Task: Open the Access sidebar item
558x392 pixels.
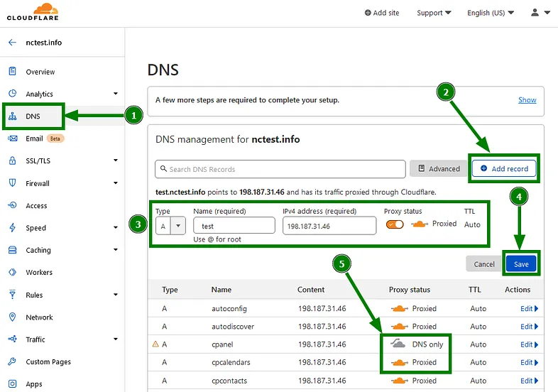Action: coord(36,205)
